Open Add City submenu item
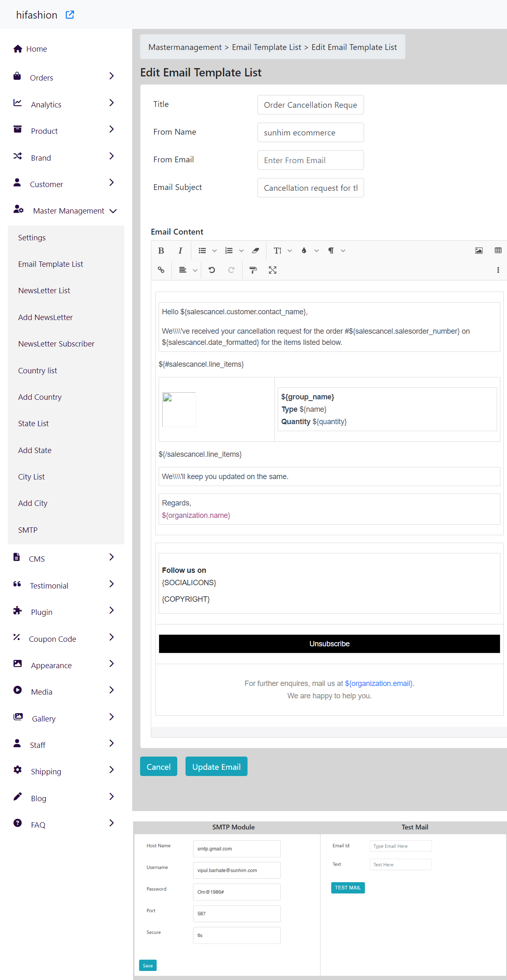Viewport: 507px width, 980px height. click(33, 503)
